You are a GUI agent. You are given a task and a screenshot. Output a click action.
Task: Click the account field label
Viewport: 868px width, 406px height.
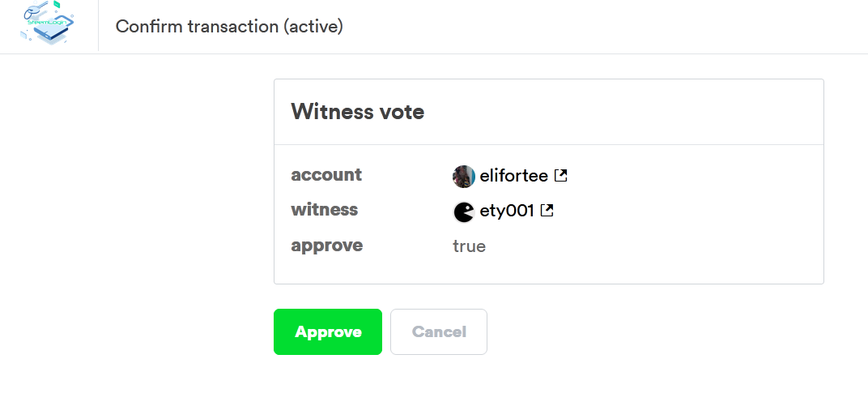(326, 175)
